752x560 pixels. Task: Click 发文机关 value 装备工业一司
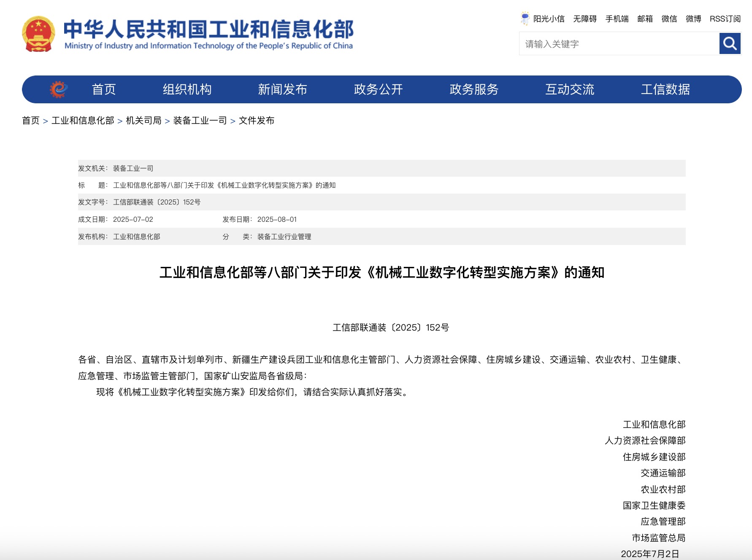(x=133, y=168)
